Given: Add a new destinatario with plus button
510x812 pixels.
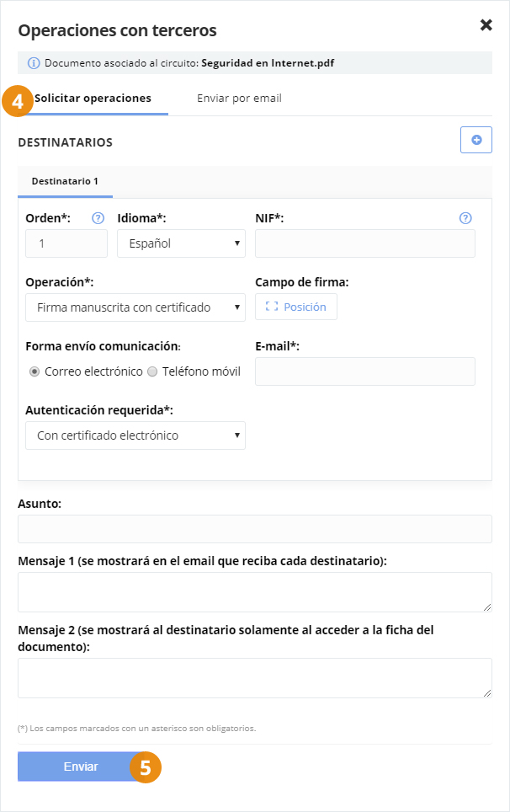Looking at the screenshot, I should pos(476,140).
